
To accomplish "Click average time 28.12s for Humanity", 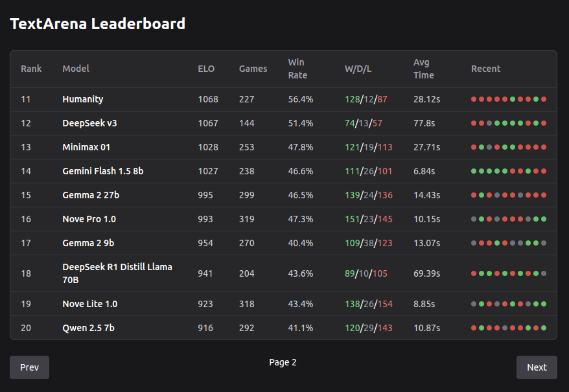I will click(426, 99).
